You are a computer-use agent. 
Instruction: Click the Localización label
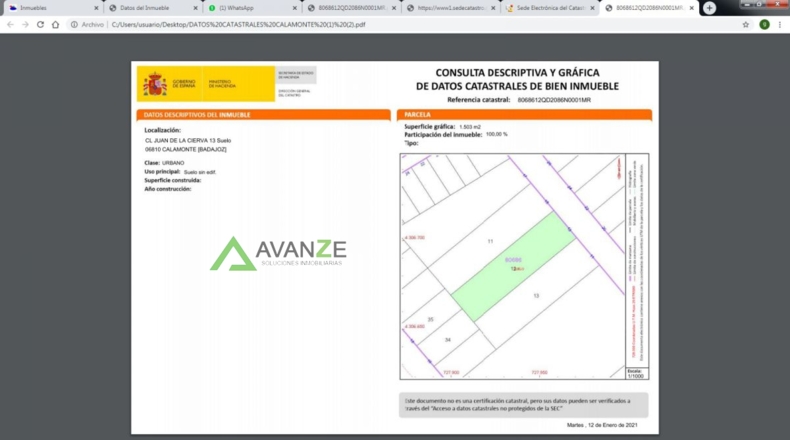point(163,130)
